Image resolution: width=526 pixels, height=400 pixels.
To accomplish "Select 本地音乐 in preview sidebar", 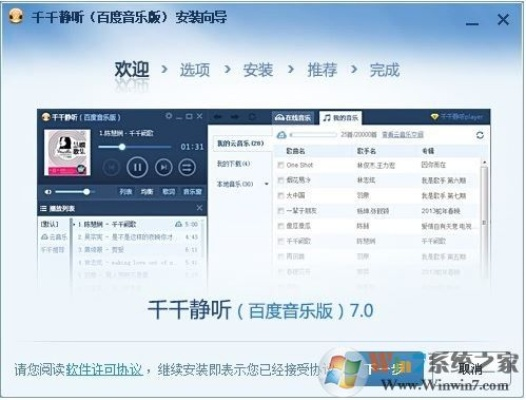I will pyautogui.click(x=235, y=184).
